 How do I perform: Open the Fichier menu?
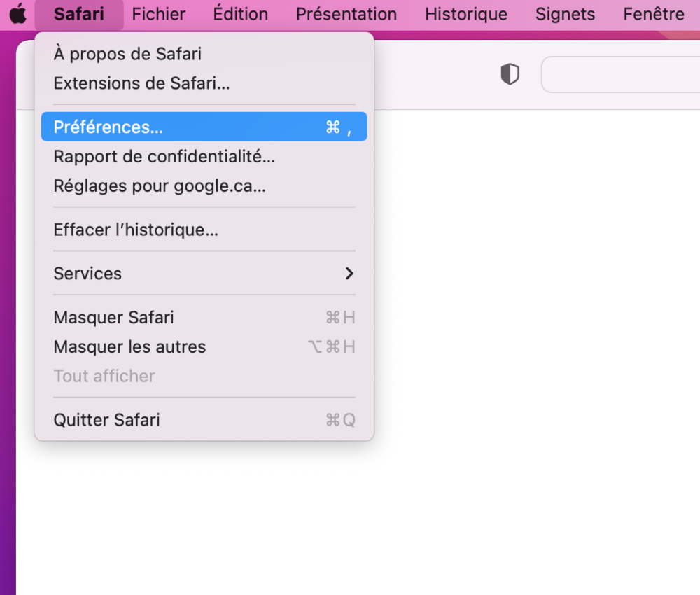point(158,14)
